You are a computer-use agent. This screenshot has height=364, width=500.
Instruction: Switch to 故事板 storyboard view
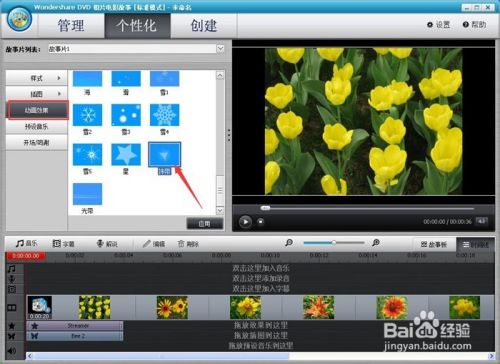pos(434,245)
